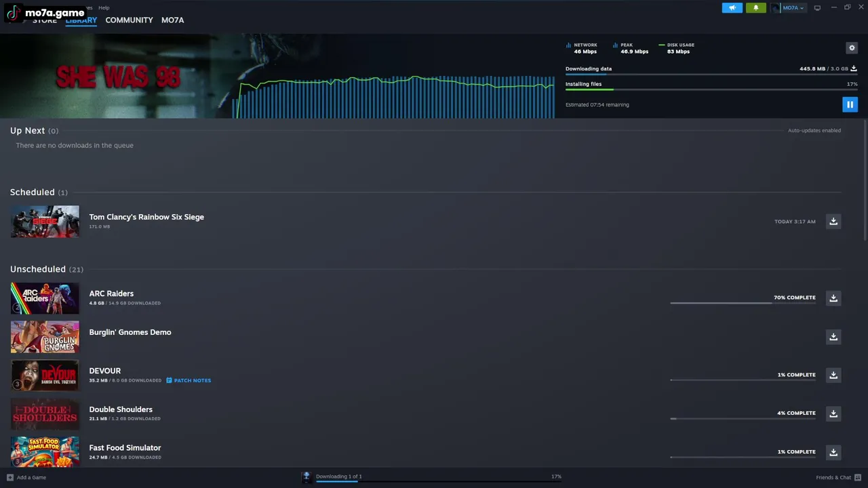Click the DISK USAGE 83 Mbps stat
Screen dimensions: 868x488
coord(676,48)
